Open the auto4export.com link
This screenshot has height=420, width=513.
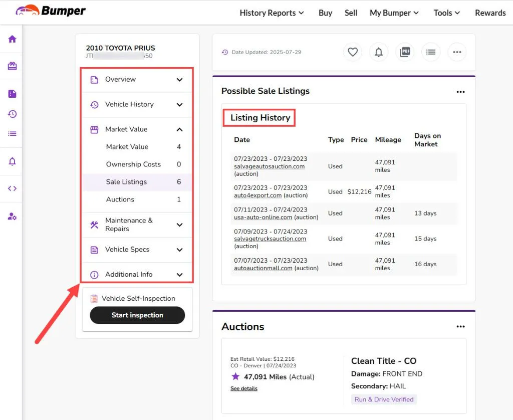258,195
